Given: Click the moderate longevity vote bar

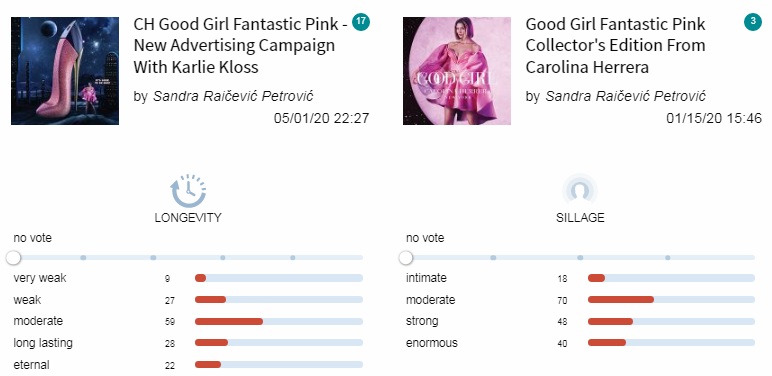Looking at the screenshot, I should (x=279, y=321).
